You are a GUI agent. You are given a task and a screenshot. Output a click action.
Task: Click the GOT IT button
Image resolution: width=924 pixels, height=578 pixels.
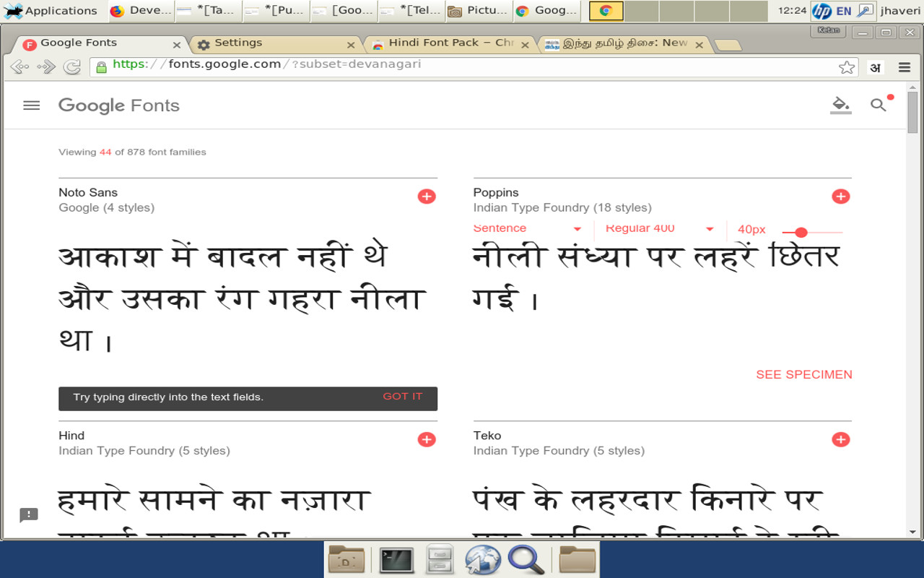click(403, 397)
